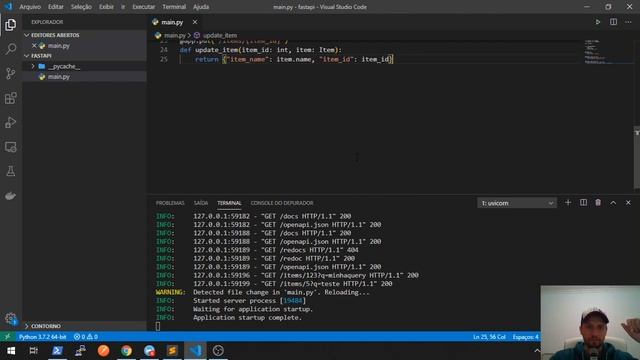Screen dimensions: 640x360
Task: Open Run and Debug view
Action: [x=11, y=122]
